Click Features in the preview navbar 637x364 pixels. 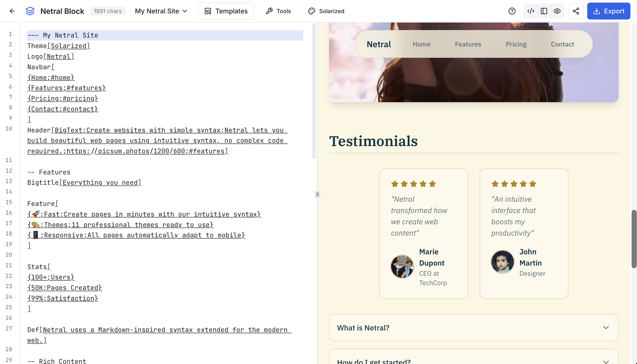tap(468, 44)
